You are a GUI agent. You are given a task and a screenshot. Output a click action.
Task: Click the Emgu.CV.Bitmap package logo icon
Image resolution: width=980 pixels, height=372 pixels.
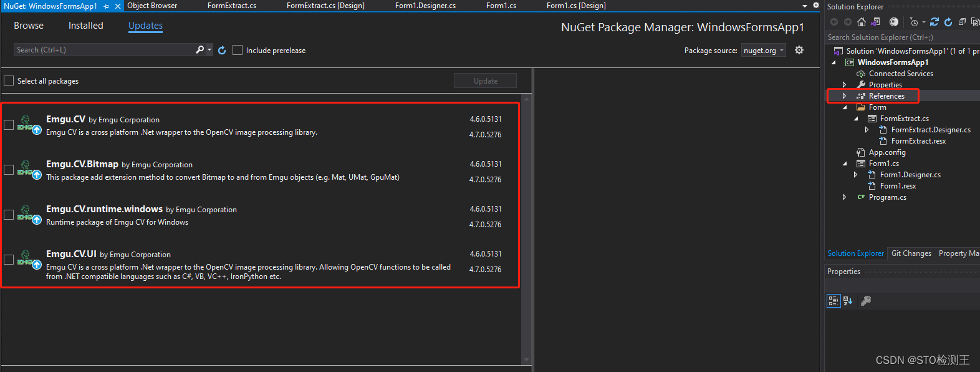[29, 169]
